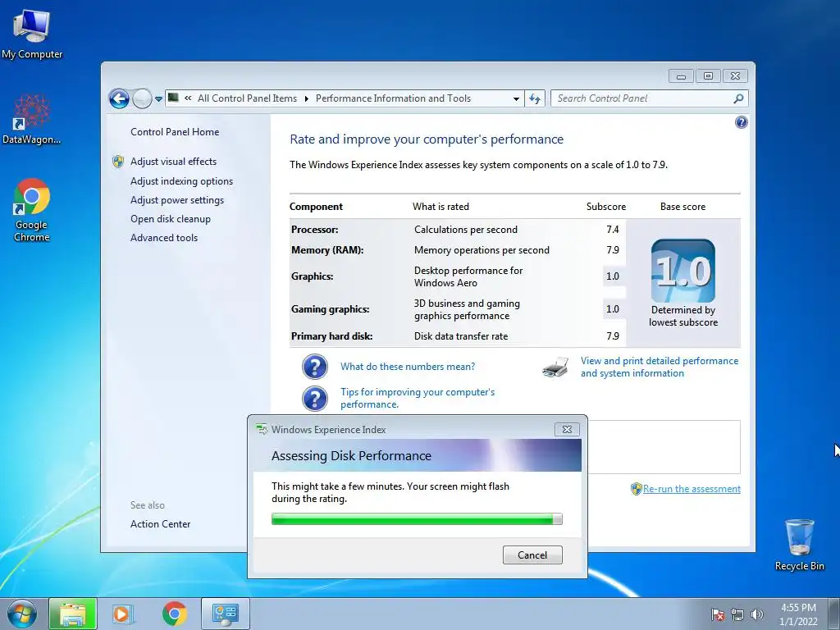Viewport: 840px width, 630px height.
Task: Click shield icon beside Re-run the assessment
Action: [636, 489]
